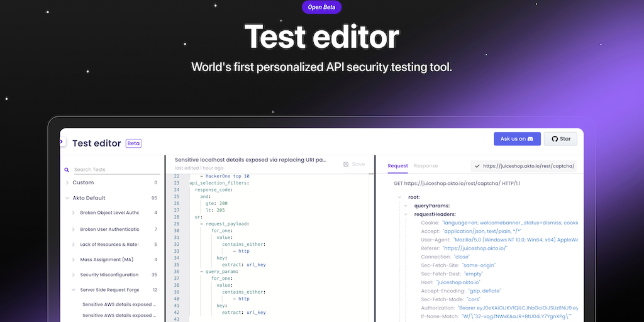Screen dimensions: 644x322
Task: Click code line 36 query_param
Action: 219,272
